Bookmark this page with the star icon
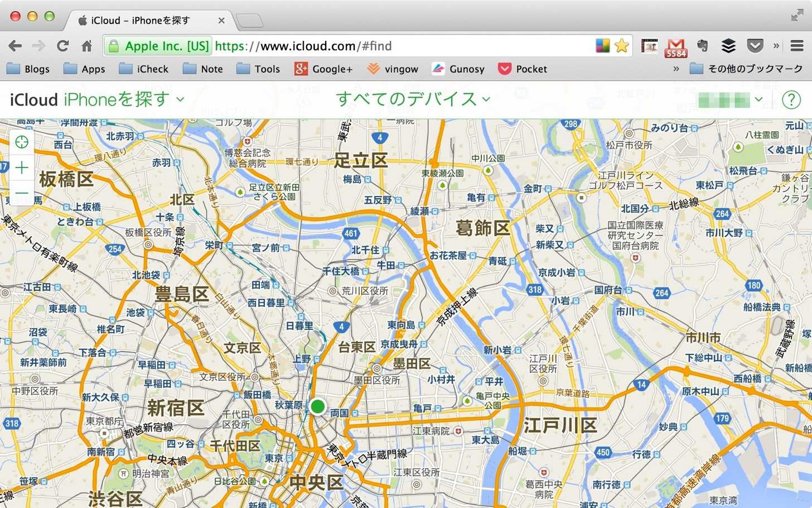Screen dimensions: 812x508 click(621, 46)
